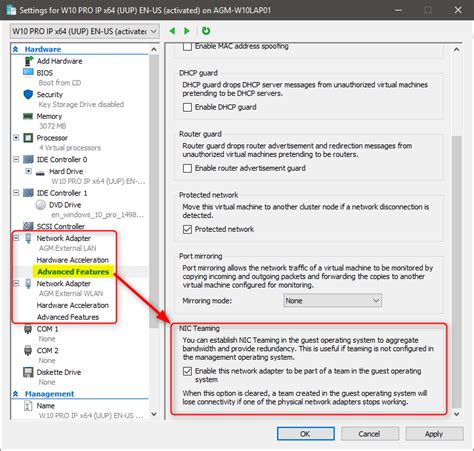Collapse the AGM External LAN Network Adapter node
Screen dimensions: 474x451
16,238
